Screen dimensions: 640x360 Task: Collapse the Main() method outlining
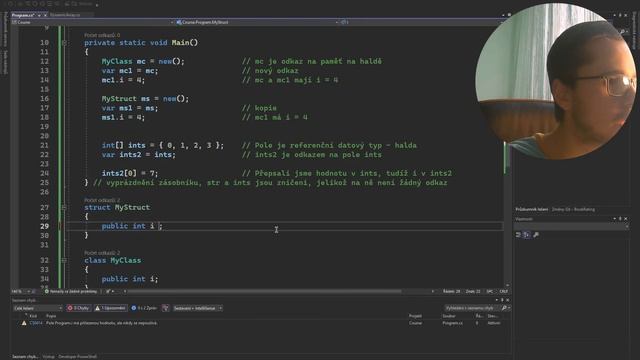[x=64, y=42]
